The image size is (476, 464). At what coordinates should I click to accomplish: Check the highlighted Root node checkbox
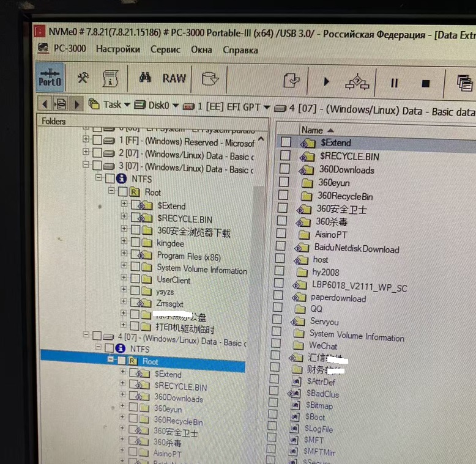coord(121,361)
